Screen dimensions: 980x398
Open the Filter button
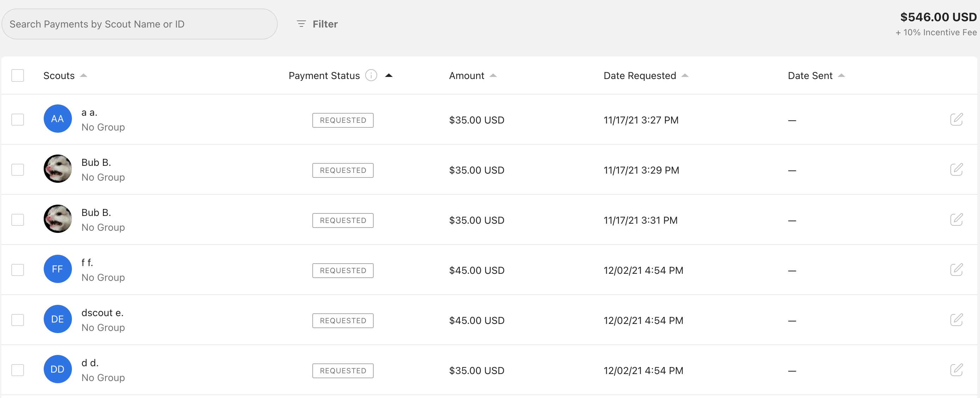[317, 24]
